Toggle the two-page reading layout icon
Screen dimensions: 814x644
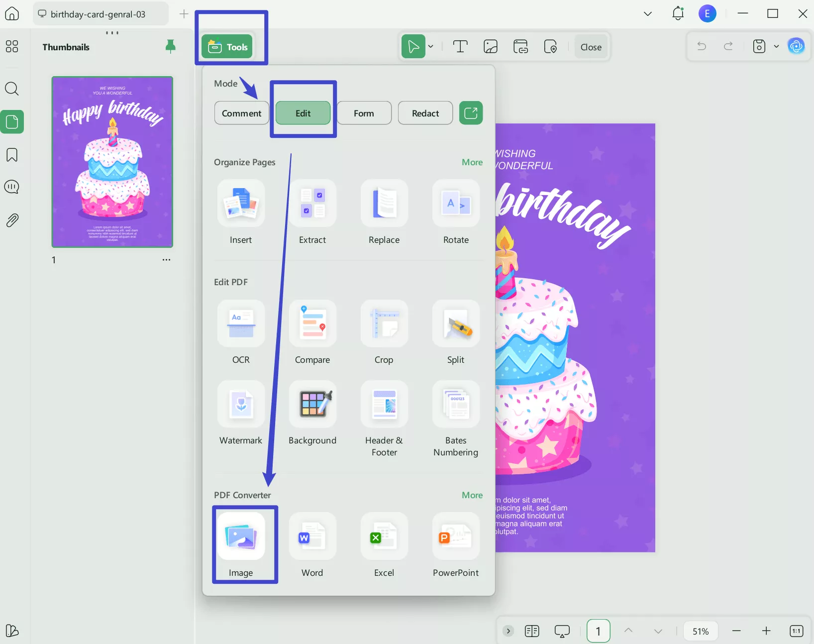532,631
